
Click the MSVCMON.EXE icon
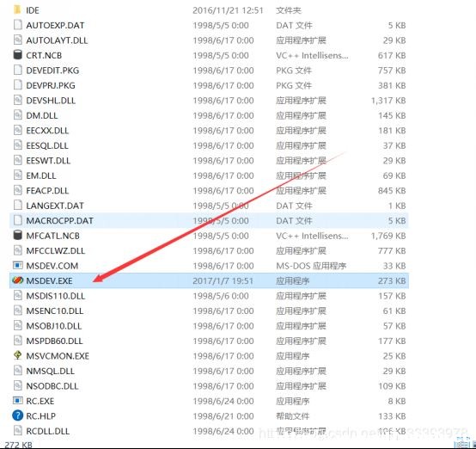[17, 355]
